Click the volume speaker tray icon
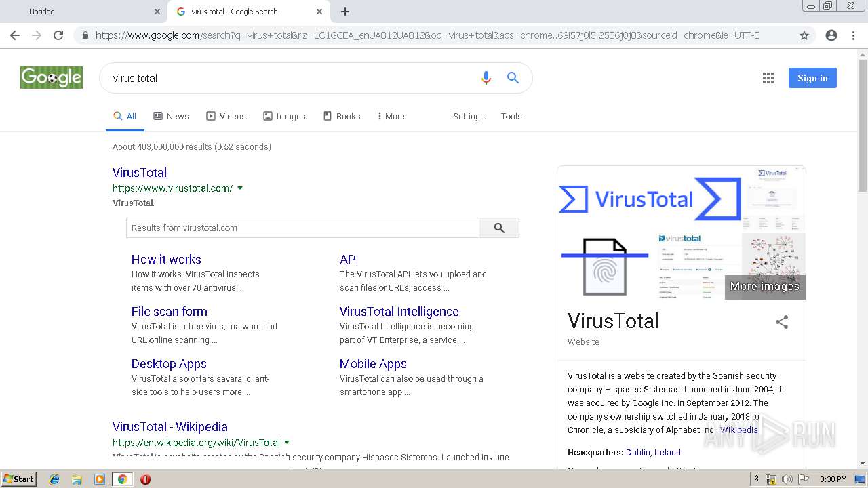The width and height of the screenshot is (868, 488). pyautogui.click(x=787, y=479)
